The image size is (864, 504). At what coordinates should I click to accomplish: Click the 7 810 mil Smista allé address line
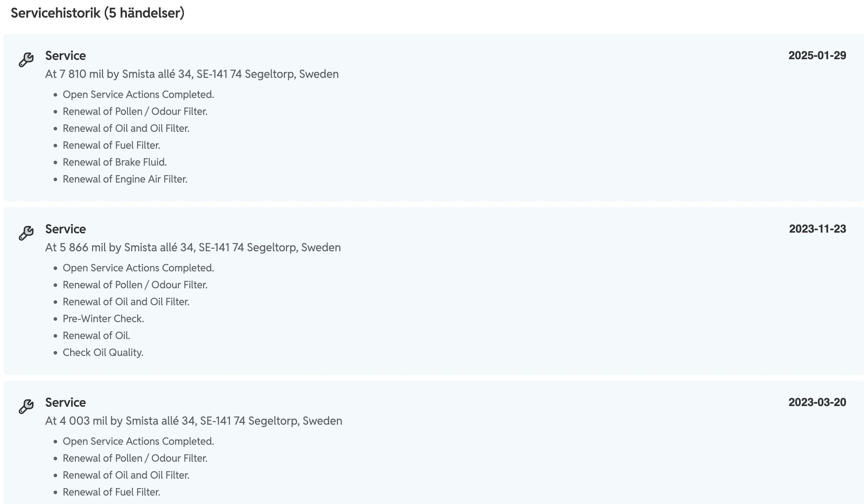192,74
